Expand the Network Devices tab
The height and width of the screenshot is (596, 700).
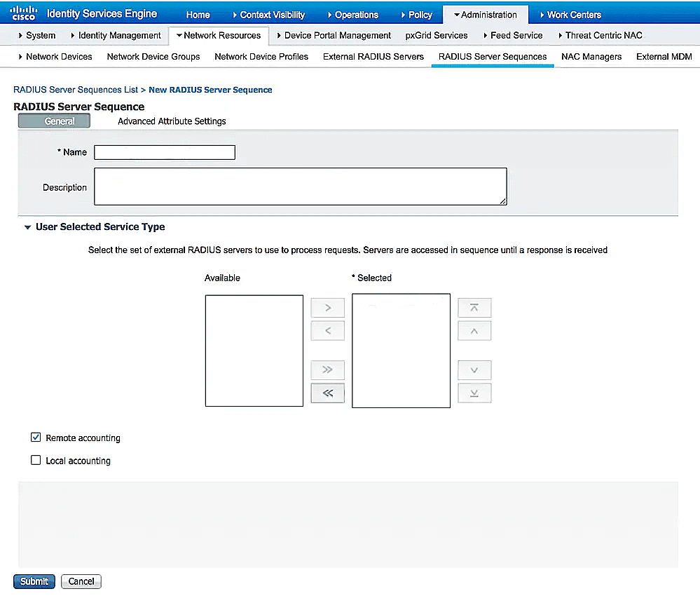point(55,57)
